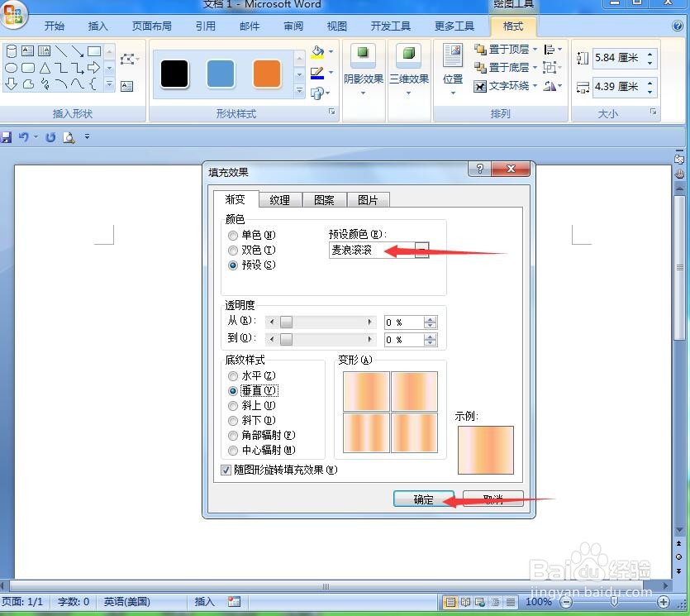Open the 文字环绕 (Text Wrapping) dropdown
This screenshot has height=616, width=690.
(535, 85)
